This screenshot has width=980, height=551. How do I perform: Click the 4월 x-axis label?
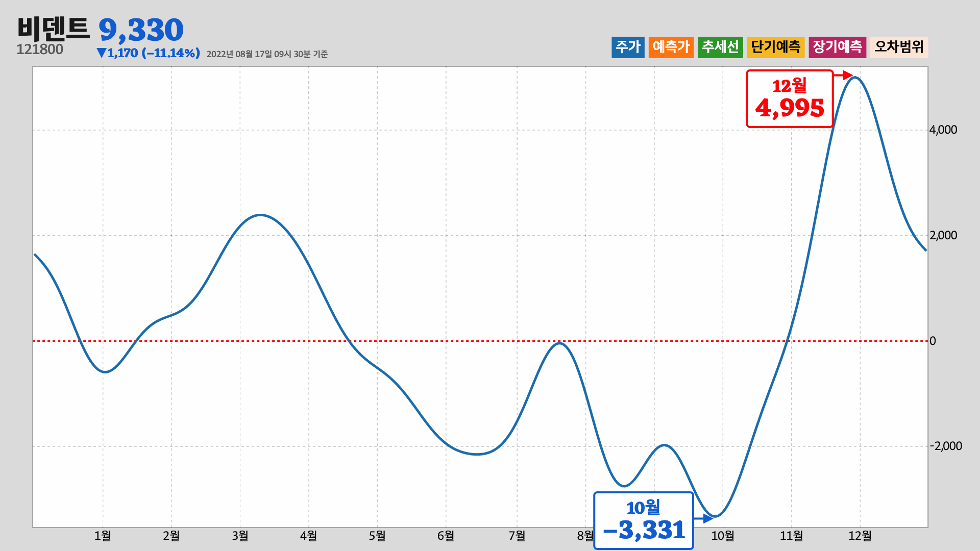pyautogui.click(x=308, y=536)
